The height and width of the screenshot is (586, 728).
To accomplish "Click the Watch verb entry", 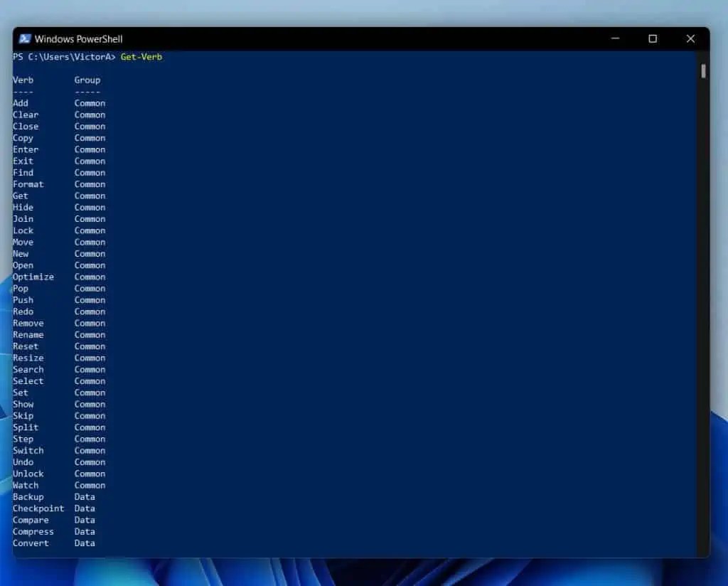I will tap(26, 486).
